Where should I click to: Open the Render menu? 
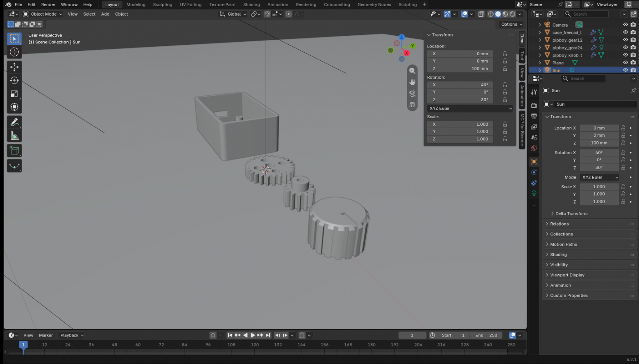point(48,5)
